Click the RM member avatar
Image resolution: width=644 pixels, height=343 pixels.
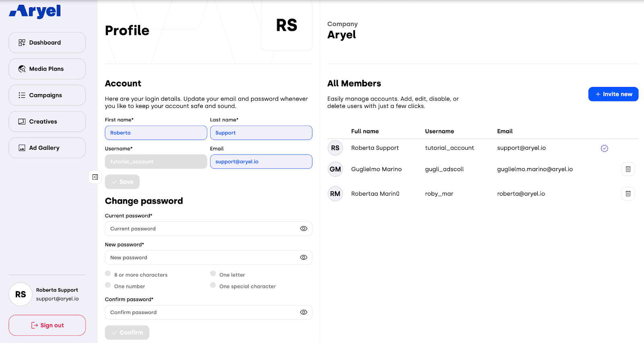tap(335, 194)
